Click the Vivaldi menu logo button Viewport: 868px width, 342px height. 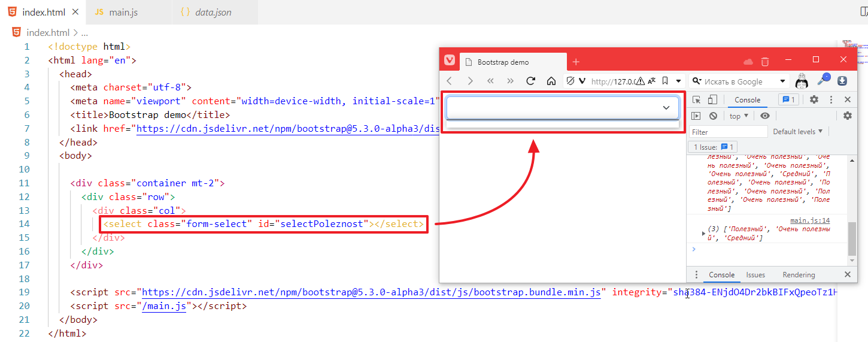(449, 61)
